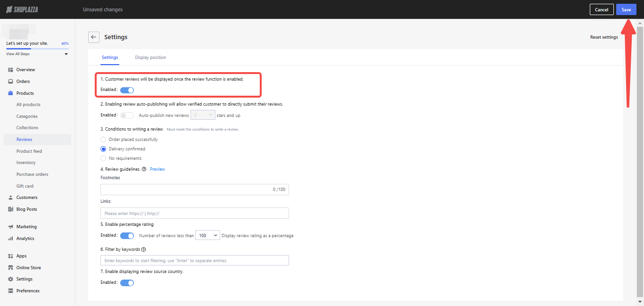Toggle customer reviews display Enabled switch
Image resolution: width=644 pixels, height=306 pixels.
(x=127, y=90)
